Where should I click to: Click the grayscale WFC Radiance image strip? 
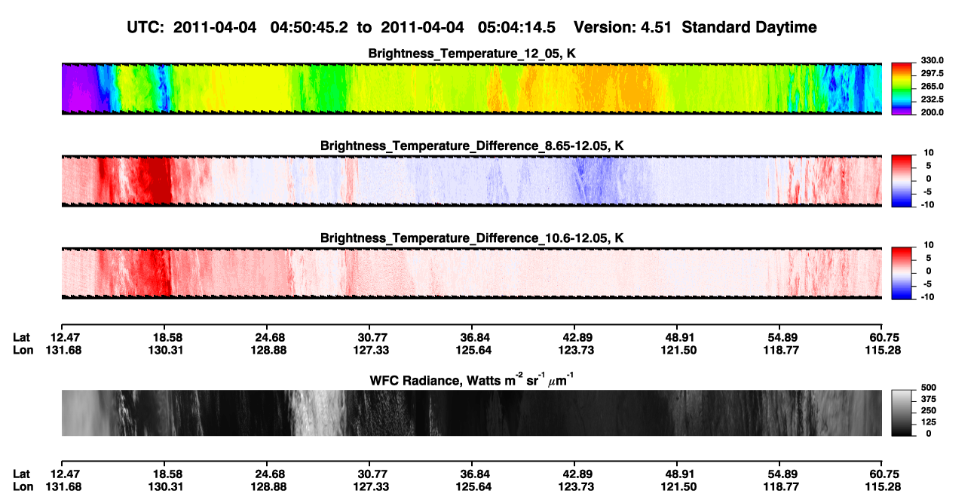tap(471, 413)
